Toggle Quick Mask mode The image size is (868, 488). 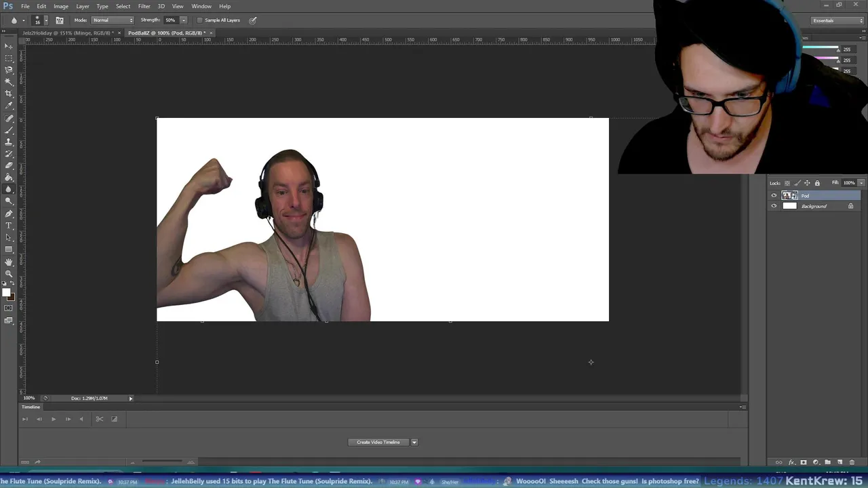(x=9, y=308)
